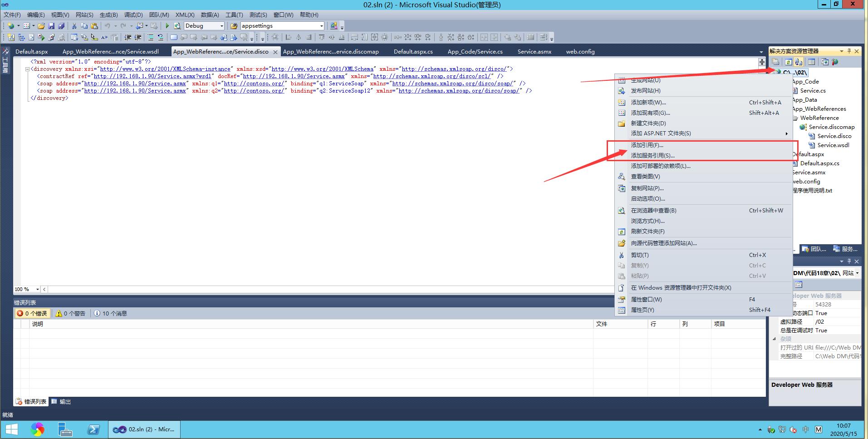Click the colorful browser icon in taskbar
The image size is (868, 439).
click(x=38, y=429)
